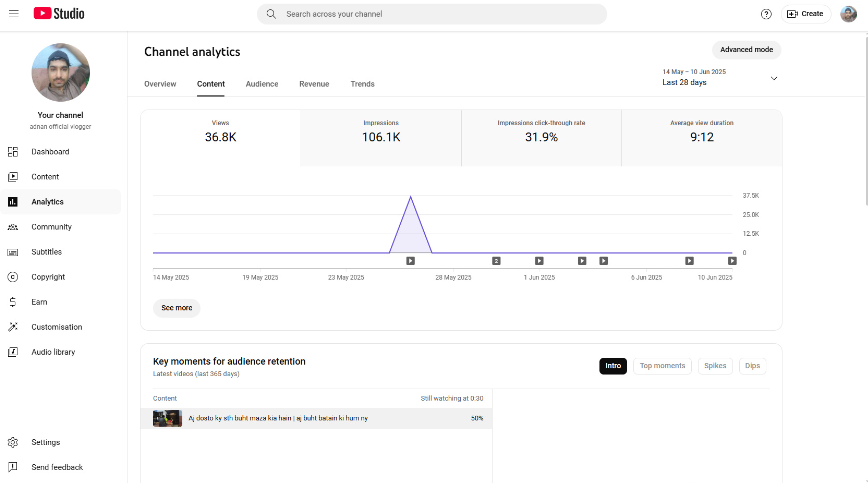Click the Create button
This screenshot has width=868, height=483.
pos(805,14)
